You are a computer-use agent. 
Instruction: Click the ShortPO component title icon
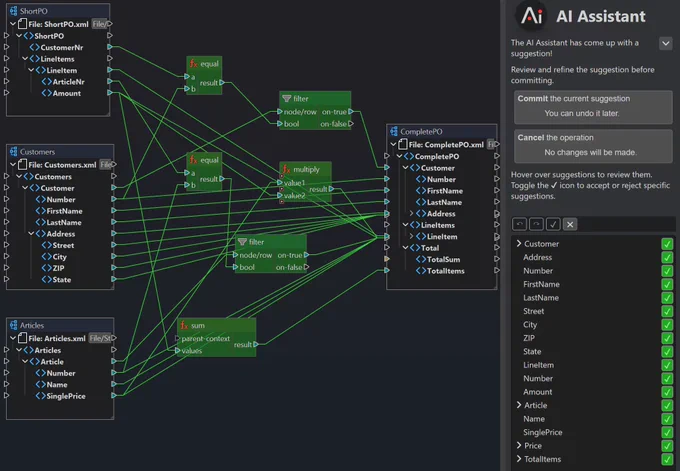[x=13, y=11]
